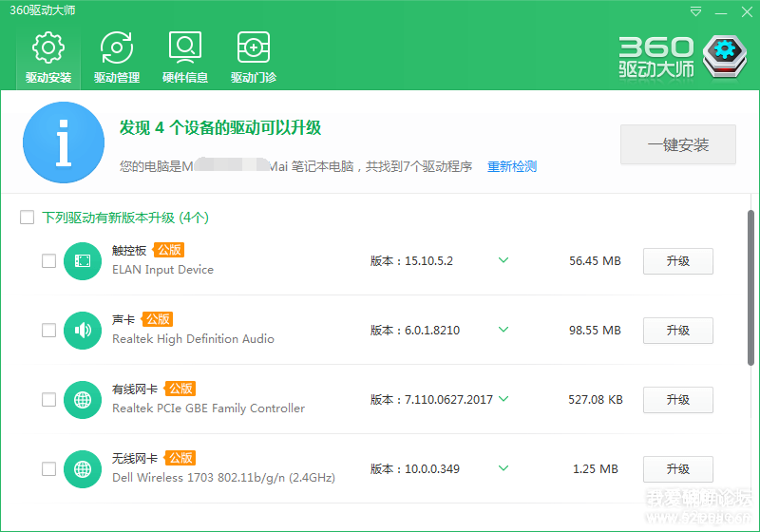This screenshot has height=532, width=760.
Task: Switch to the 驱动管理 tab
Action: pyautogui.click(x=117, y=57)
